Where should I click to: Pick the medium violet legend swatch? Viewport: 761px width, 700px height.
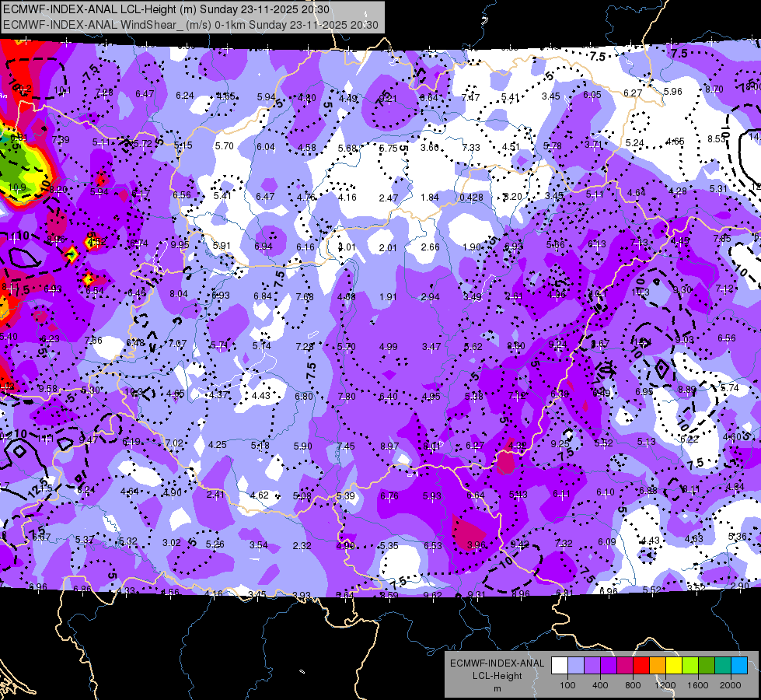click(592, 666)
